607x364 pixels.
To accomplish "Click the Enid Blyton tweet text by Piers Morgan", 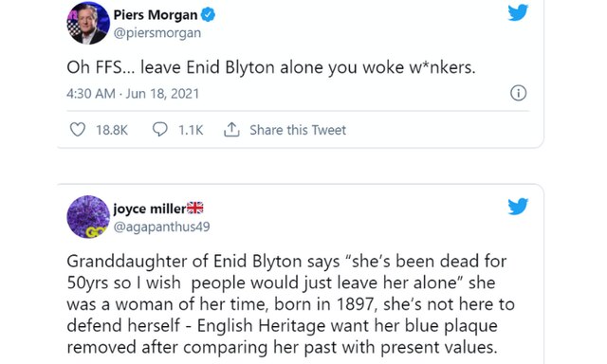I will pyautogui.click(x=271, y=67).
